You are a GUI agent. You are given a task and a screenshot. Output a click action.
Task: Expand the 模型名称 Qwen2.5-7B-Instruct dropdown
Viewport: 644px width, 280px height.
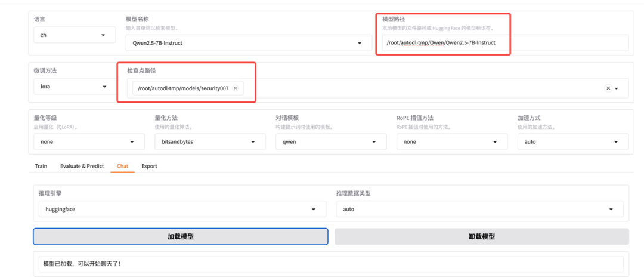click(249, 43)
